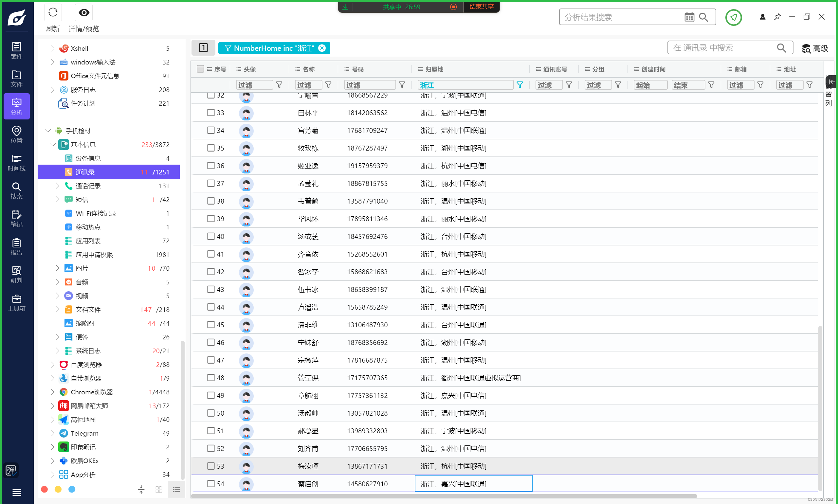Expand the 通话记录 tree node
This screenshot has width=838, height=504.
pyautogui.click(x=57, y=186)
